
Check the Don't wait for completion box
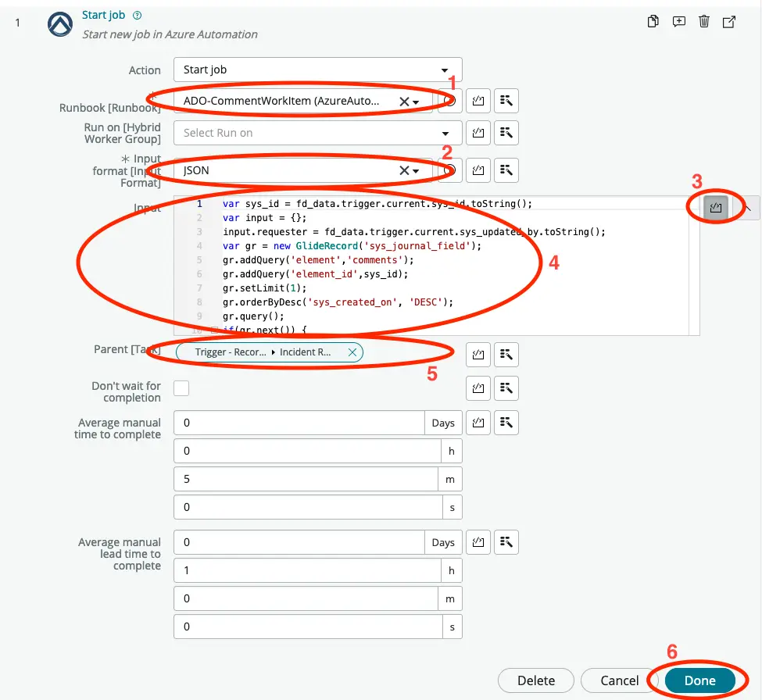181,388
